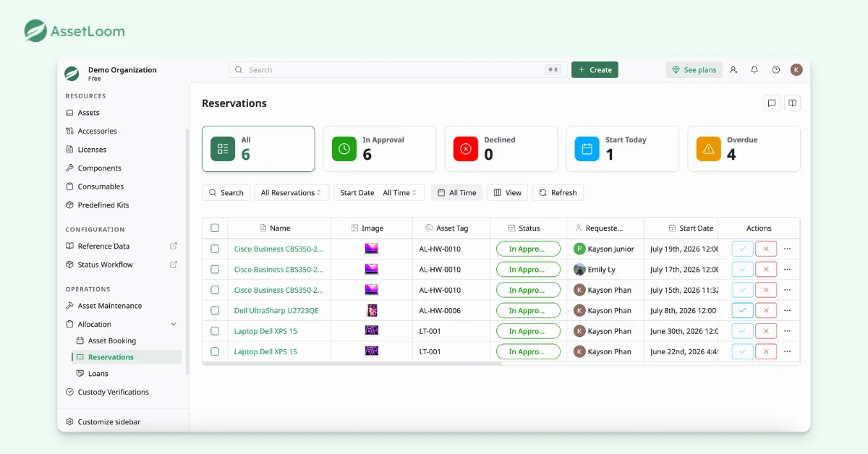The width and height of the screenshot is (868, 454).
Task: Click the horizontal scrollbar under the table
Action: coord(352,363)
